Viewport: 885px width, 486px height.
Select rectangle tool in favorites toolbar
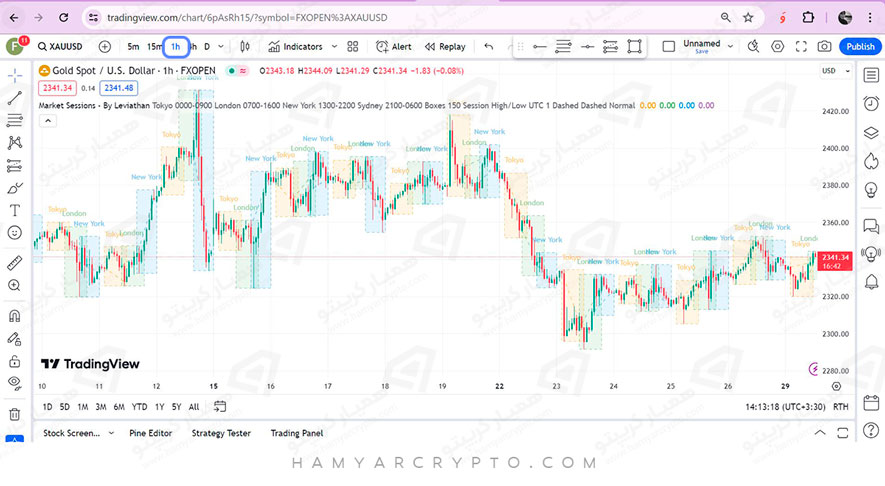point(634,46)
